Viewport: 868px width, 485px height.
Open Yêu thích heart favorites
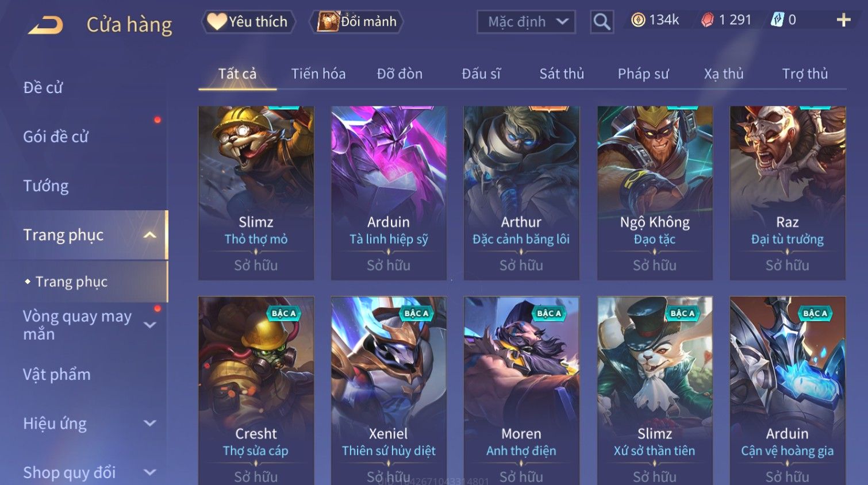coord(248,22)
